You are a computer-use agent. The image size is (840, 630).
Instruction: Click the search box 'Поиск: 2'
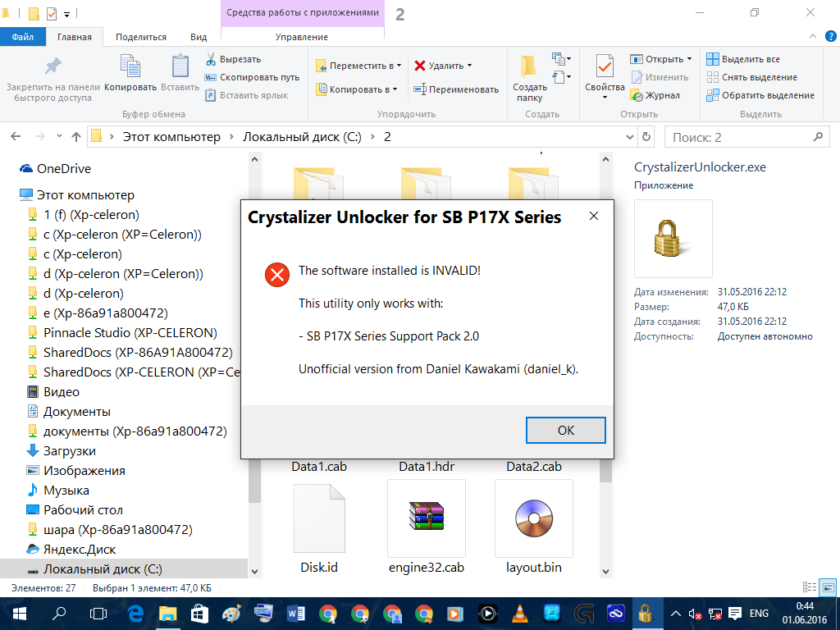(746, 137)
